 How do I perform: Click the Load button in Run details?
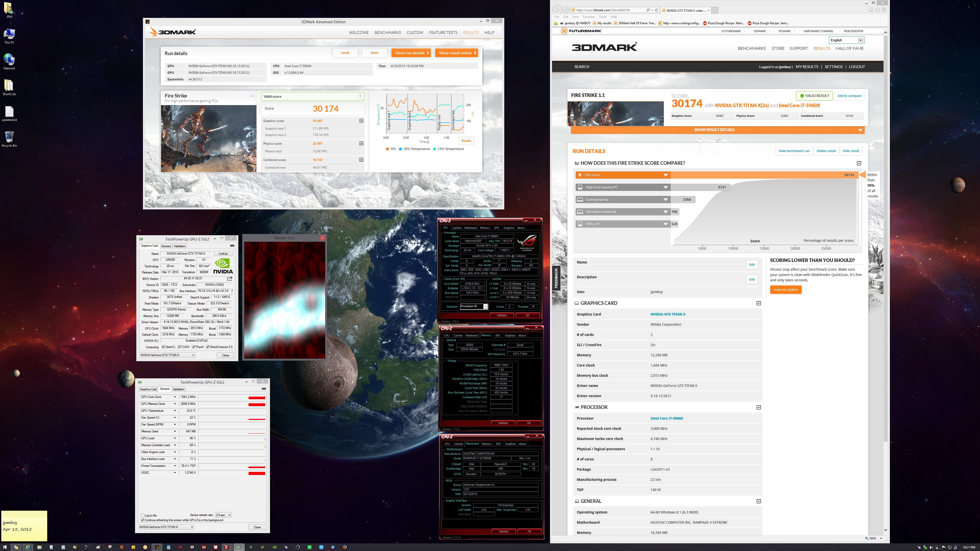pyautogui.click(x=345, y=53)
